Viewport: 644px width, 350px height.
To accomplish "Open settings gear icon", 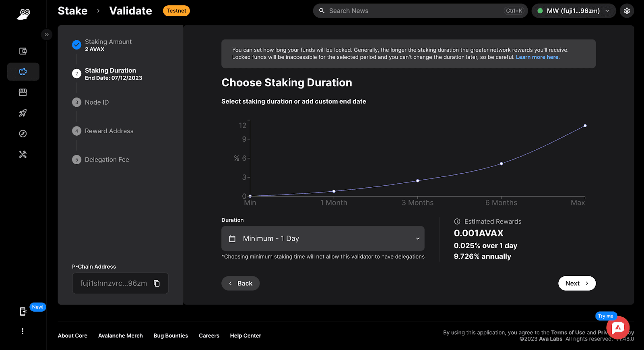I will pyautogui.click(x=627, y=11).
